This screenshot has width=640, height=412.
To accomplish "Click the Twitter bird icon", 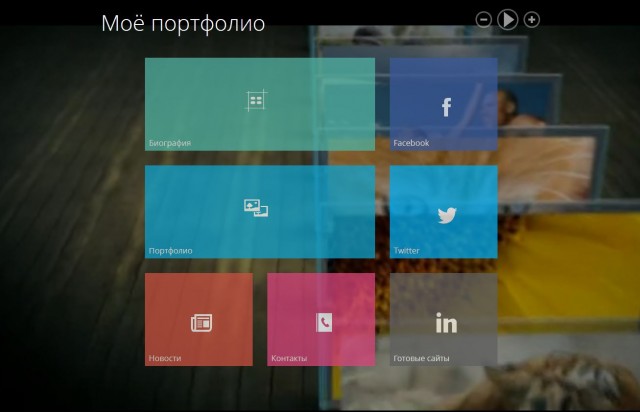I will point(447,216).
